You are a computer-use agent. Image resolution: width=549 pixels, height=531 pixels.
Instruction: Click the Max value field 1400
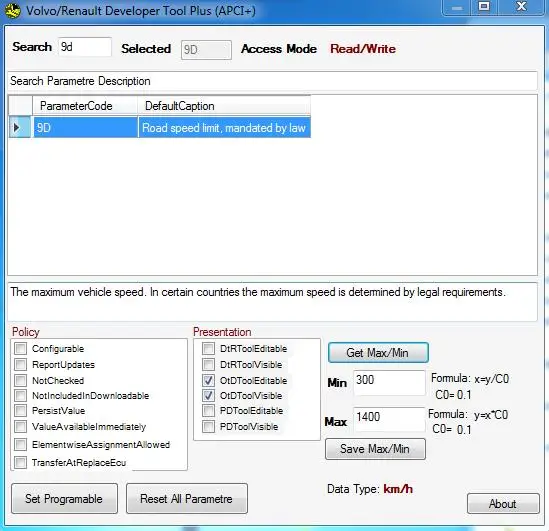pos(389,420)
